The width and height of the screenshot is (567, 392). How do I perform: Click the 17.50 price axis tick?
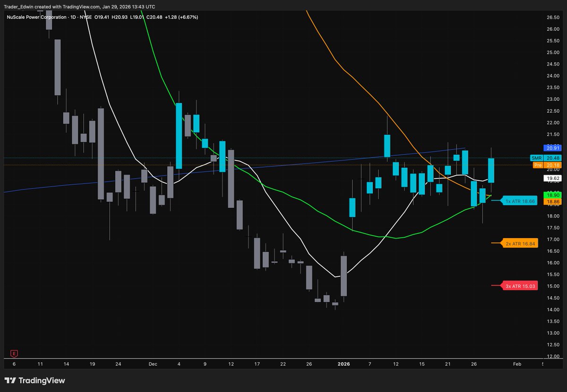click(553, 228)
